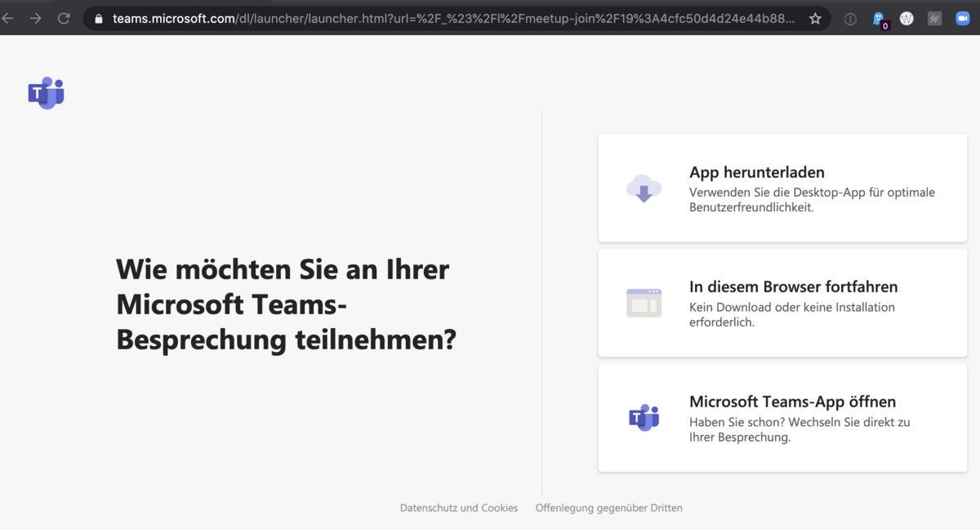
Task: Click the cloud download icon
Action: coord(644,188)
